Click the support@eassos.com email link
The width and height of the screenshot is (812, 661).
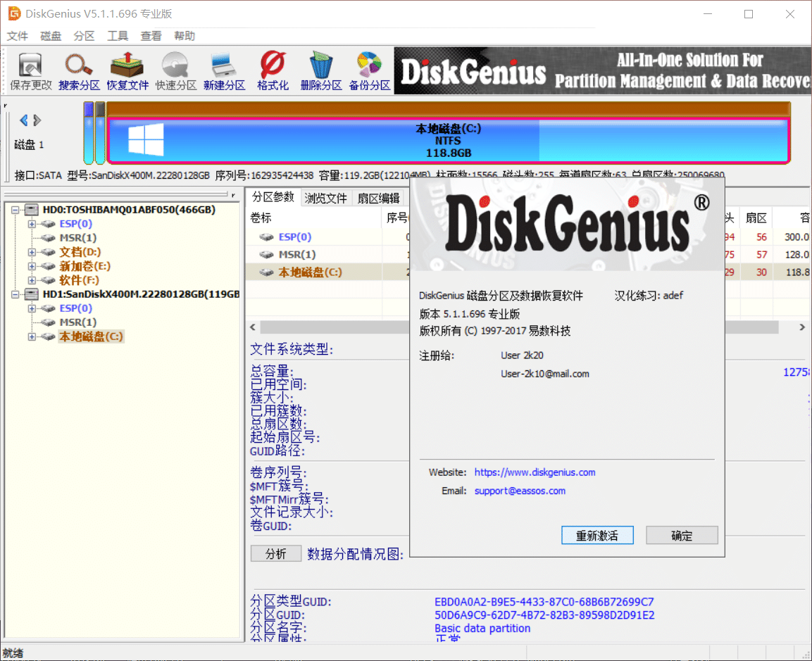(x=520, y=491)
